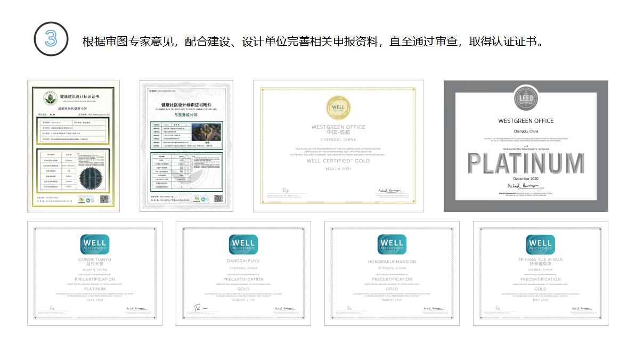Select the 东莞鲁能公馆 健康社区 certificate image
Viewport: 644px width, 362px height.
(x=186, y=146)
